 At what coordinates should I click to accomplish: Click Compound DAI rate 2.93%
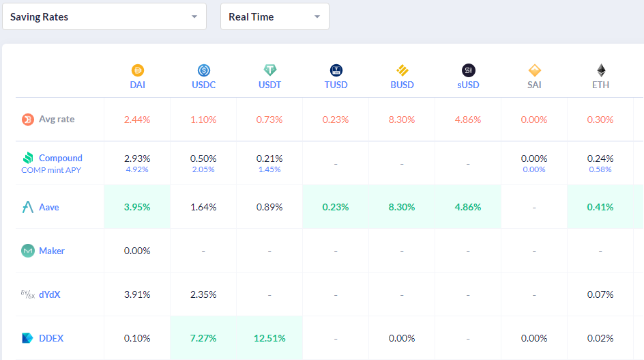(x=137, y=158)
